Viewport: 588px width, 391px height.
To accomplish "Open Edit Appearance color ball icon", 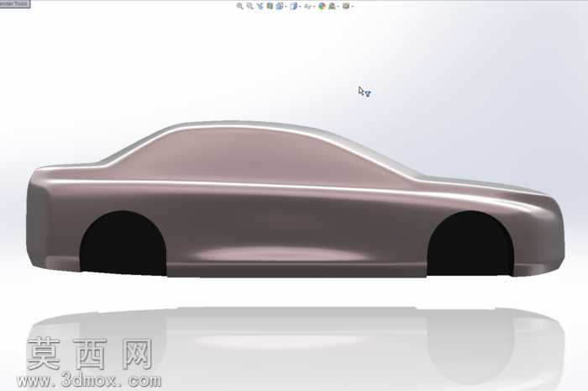I will point(322,6).
